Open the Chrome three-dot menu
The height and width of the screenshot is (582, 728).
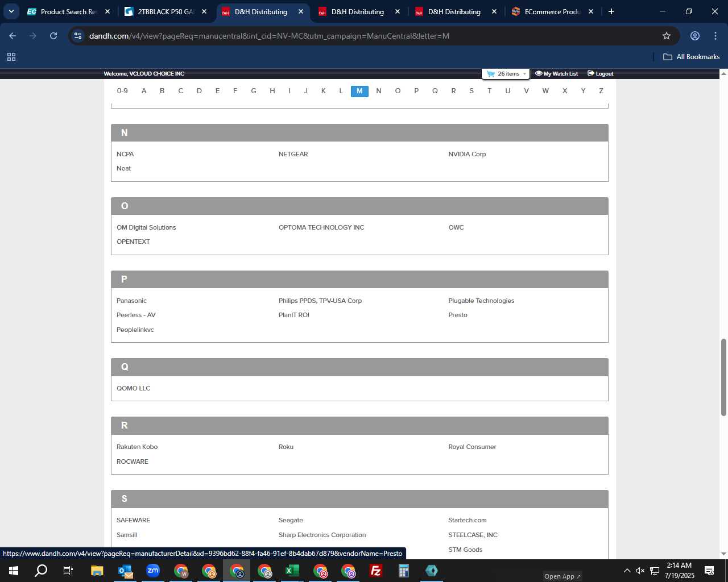[715, 36]
